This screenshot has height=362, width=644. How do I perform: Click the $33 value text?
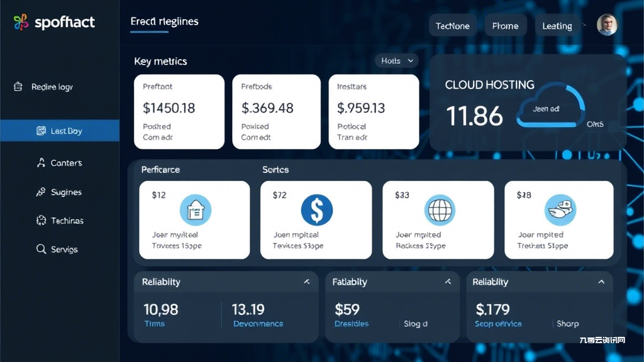click(x=402, y=195)
